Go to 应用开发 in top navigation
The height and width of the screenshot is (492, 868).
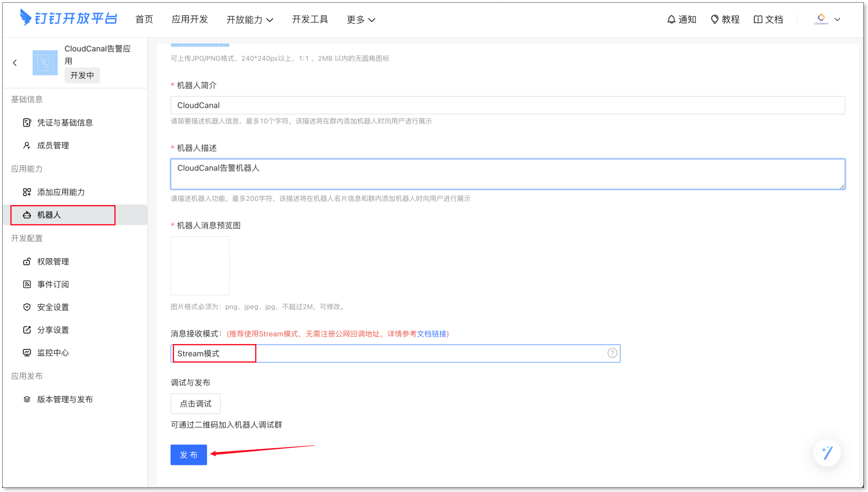[190, 19]
